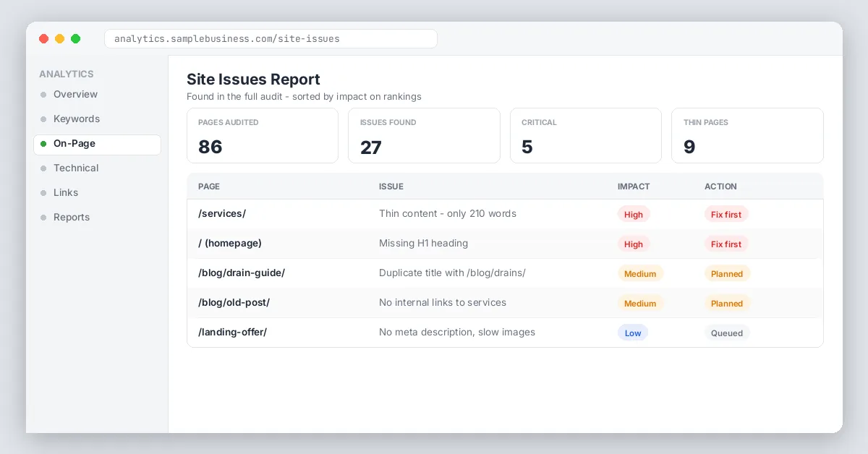Click the red close window button
868x454 pixels.
(x=43, y=38)
